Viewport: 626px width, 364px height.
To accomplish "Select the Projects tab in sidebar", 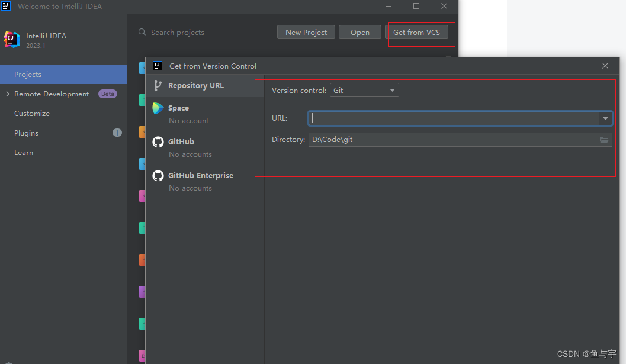I will coord(63,74).
